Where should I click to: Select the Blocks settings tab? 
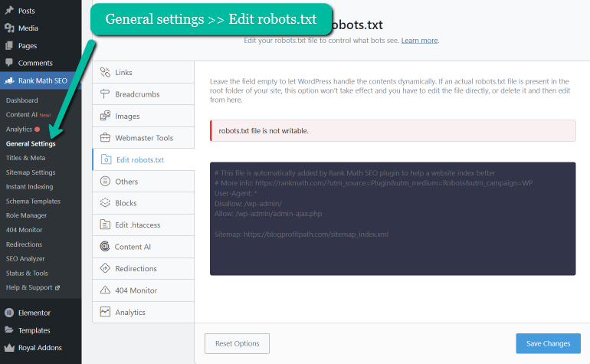[x=143, y=203]
